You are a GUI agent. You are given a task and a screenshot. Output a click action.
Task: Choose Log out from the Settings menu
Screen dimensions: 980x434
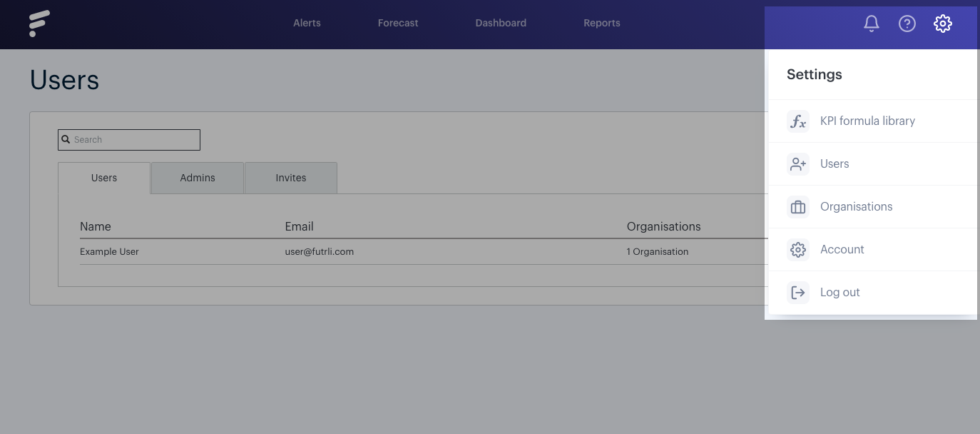872,293
